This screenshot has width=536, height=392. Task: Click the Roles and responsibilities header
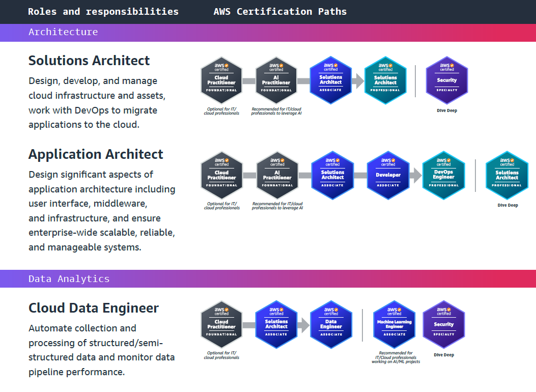click(x=103, y=11)
